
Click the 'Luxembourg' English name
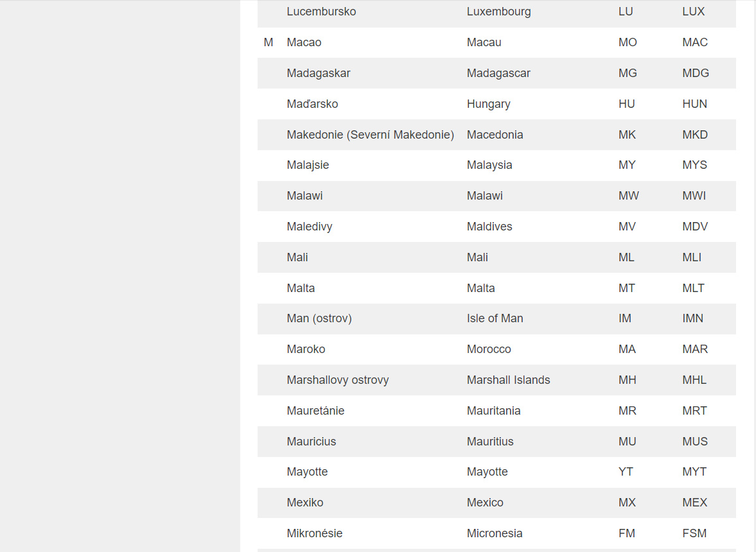point(498,12)
